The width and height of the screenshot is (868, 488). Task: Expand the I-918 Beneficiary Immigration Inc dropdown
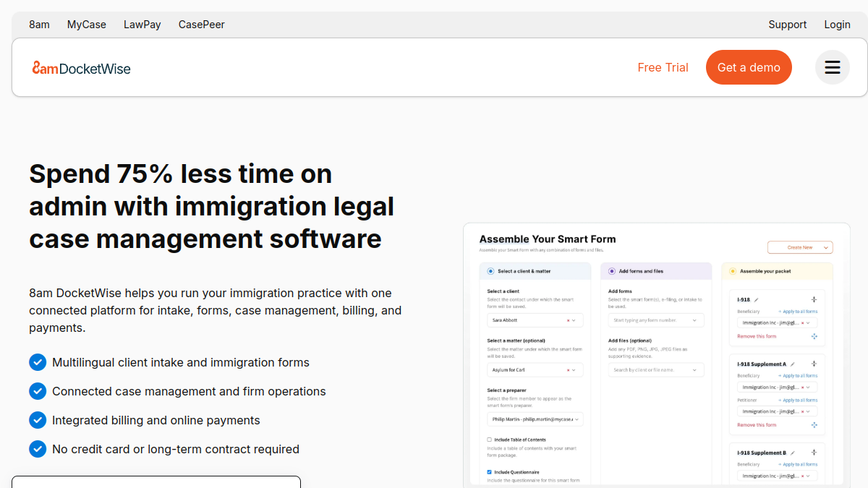click(x=777, y=322)
